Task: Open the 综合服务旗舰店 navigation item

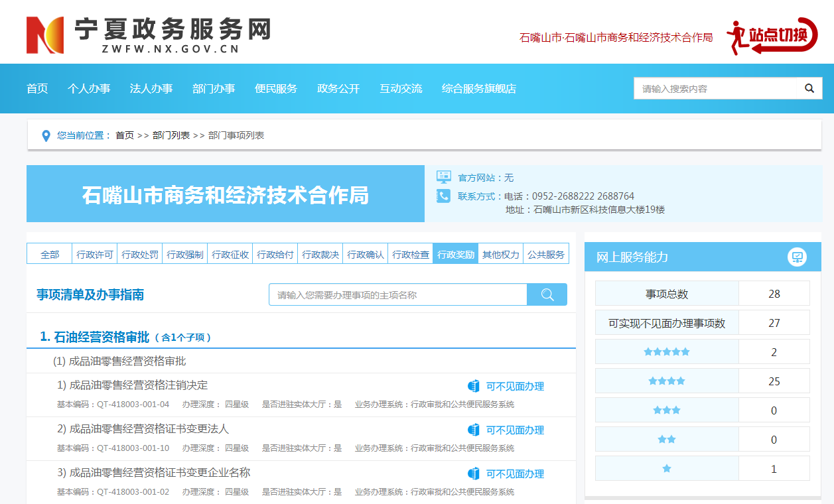Action: click(x=478, y=89)
